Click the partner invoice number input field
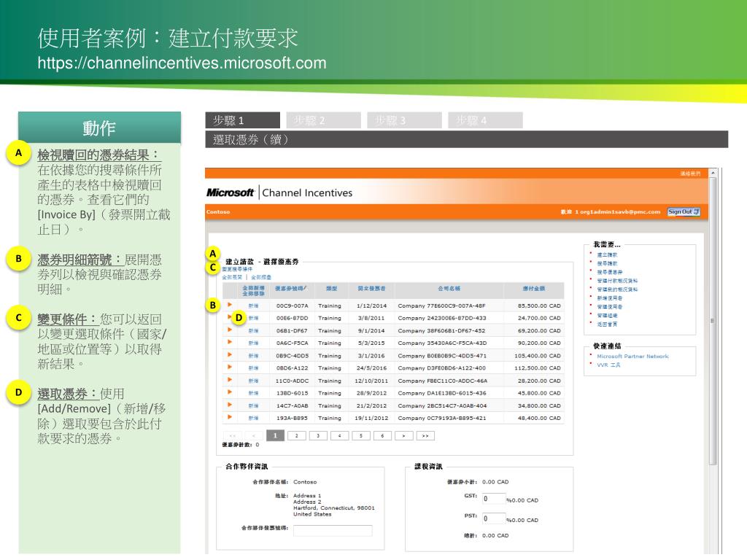The width and height of the screenshot is (747, 560). point(333,531)
